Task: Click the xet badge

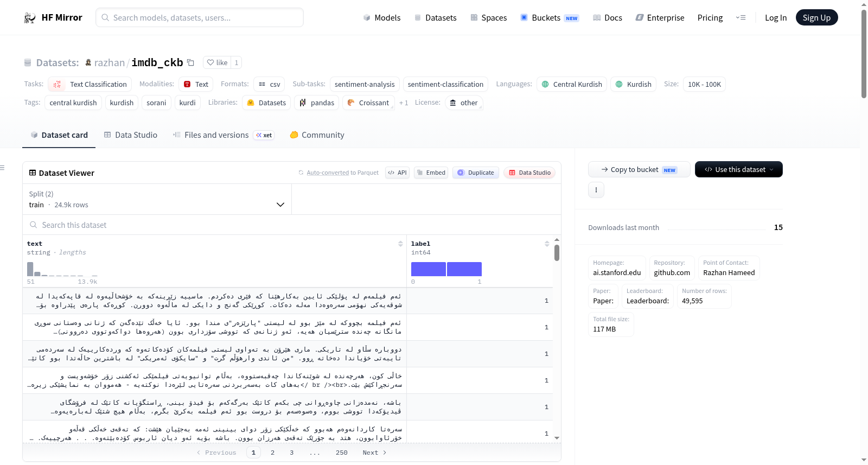Action: click(x=264, y=135)
